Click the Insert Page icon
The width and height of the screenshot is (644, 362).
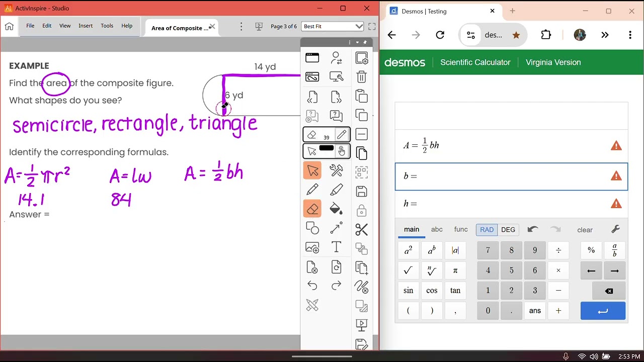tap(361, 268)
